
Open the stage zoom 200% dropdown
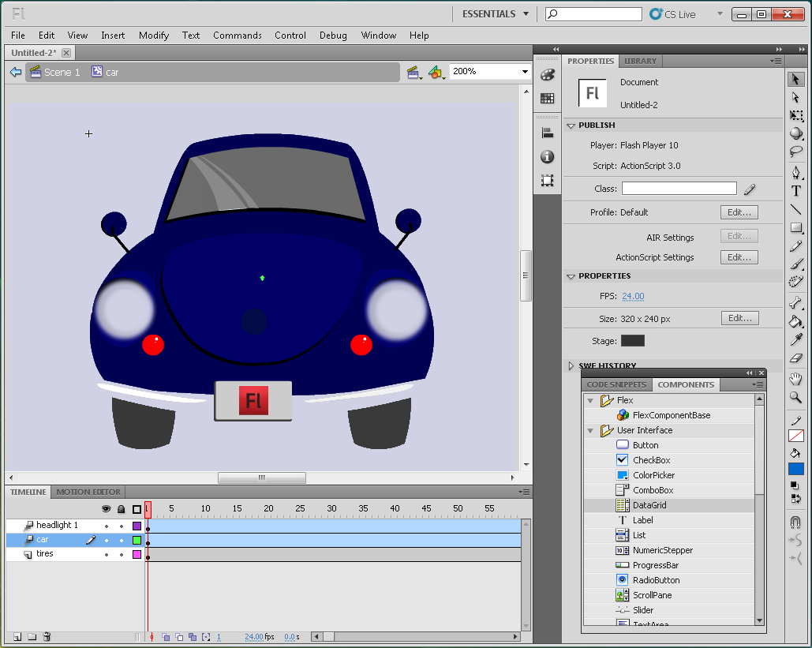coord(525,72)
